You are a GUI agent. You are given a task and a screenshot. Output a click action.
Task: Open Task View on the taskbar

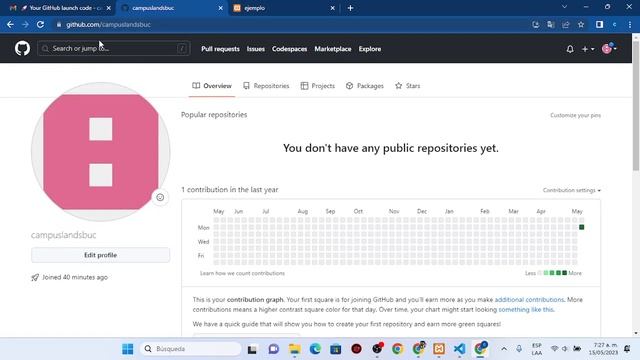point(252,349)
